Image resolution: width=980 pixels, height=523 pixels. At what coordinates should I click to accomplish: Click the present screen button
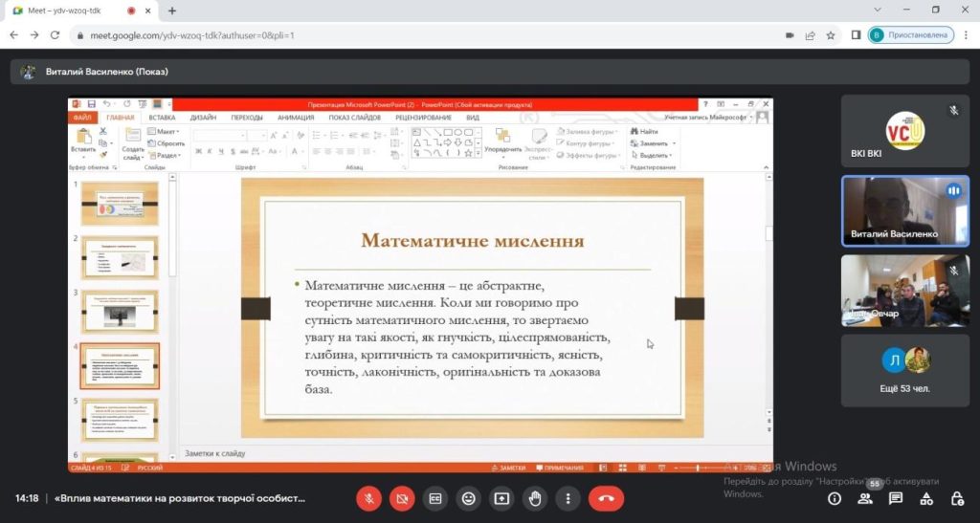(501, 498)
